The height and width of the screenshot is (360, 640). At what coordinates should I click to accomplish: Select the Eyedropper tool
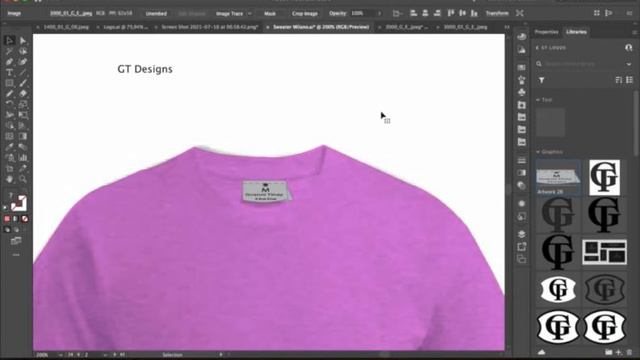pos(9,147)
